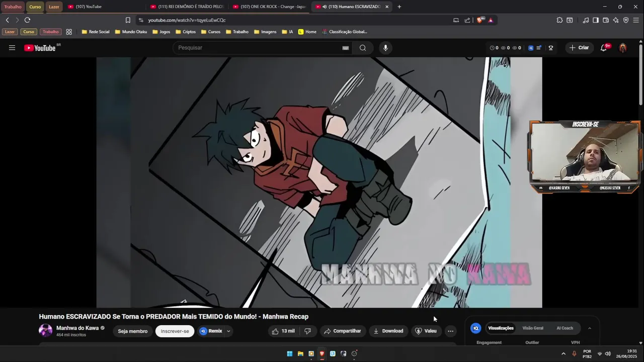This screenshot has width=644, height=362.
Task: Click the browser address bar URL
Action: point(187,20)
